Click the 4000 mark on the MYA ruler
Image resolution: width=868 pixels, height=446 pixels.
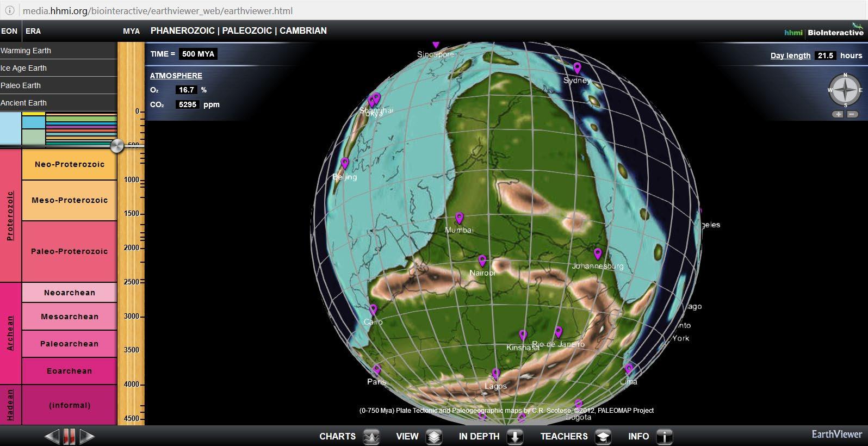[x=132, y=385]
